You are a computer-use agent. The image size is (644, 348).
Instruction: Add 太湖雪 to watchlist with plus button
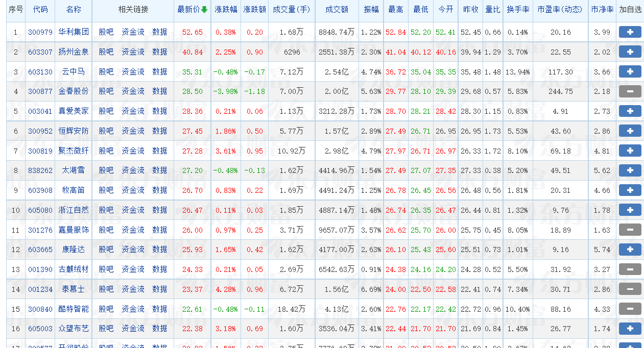point(630,170)
